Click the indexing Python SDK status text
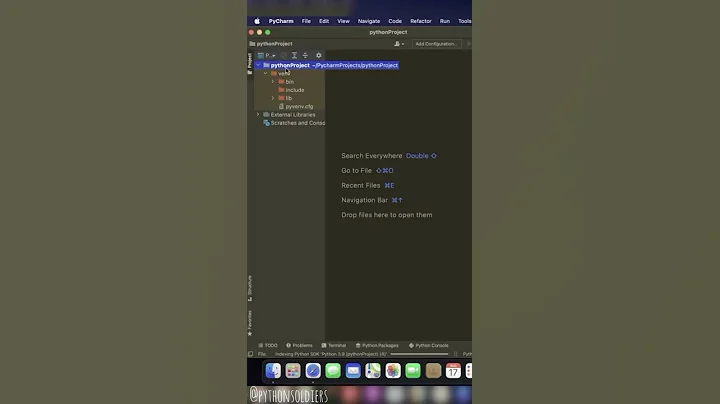 pyautogui.click(x=331, y=354)
